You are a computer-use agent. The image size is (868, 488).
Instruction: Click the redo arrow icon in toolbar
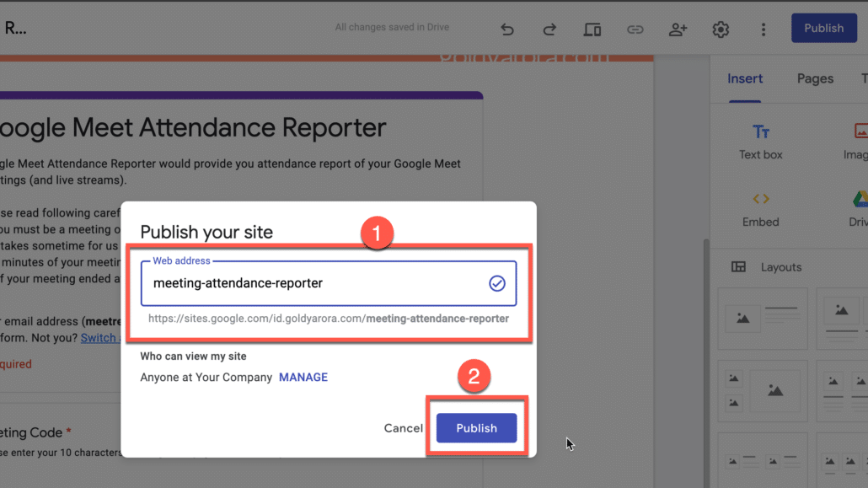point(549,29)
